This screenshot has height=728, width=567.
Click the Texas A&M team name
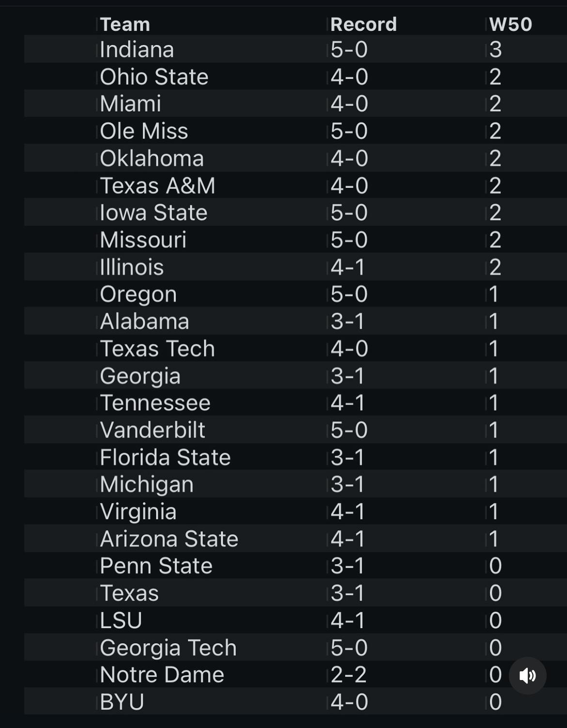[157, 186]
